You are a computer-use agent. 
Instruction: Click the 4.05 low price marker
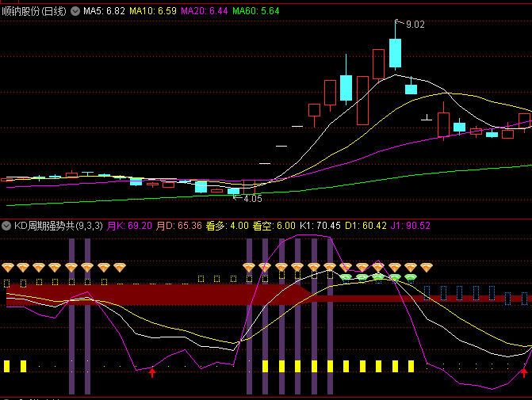pyautogui.click(x=253, y=199)
